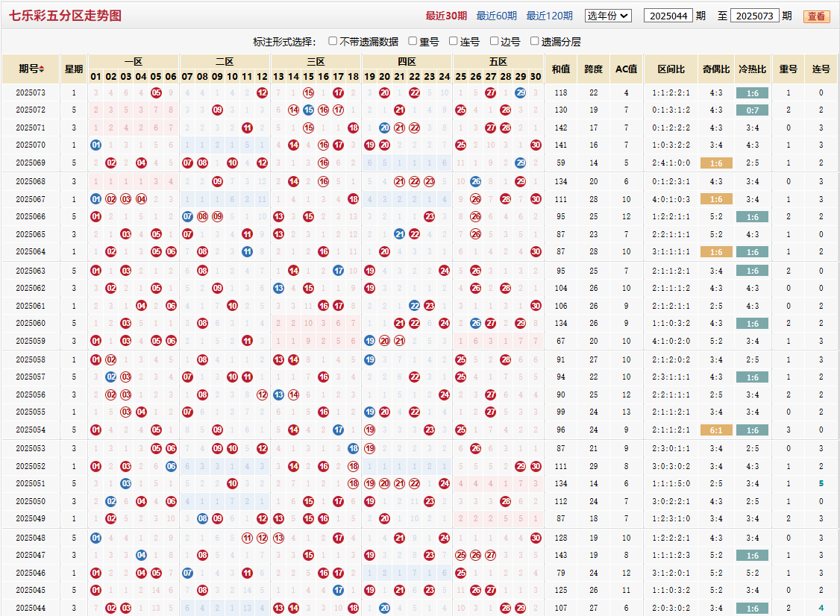This screenshot has width=840, height=616.
Task: Focus the start issue field 2025044
Action: coord(668,16)
